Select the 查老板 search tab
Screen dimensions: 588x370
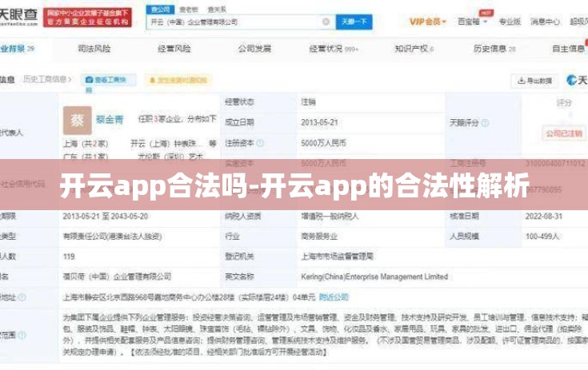189,10
